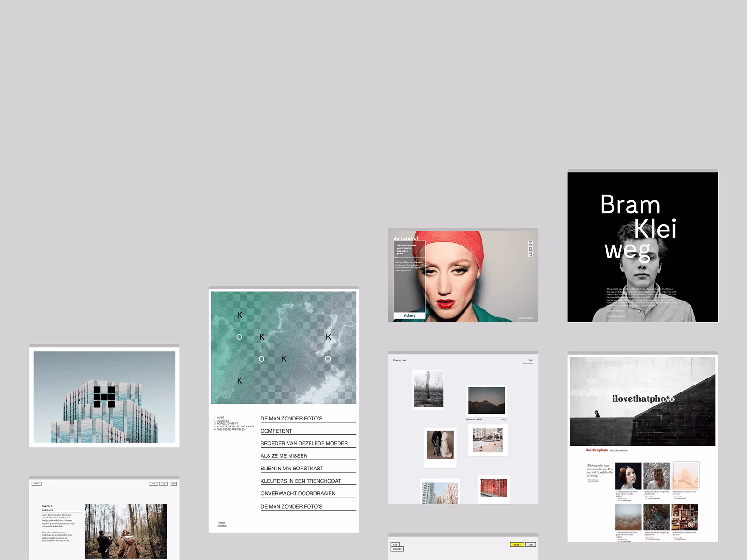The height and width of the screenshot is (560, 747).
Task: Select 'location & times' menu item
Action: pyautogui.click(x=407, y=245)
